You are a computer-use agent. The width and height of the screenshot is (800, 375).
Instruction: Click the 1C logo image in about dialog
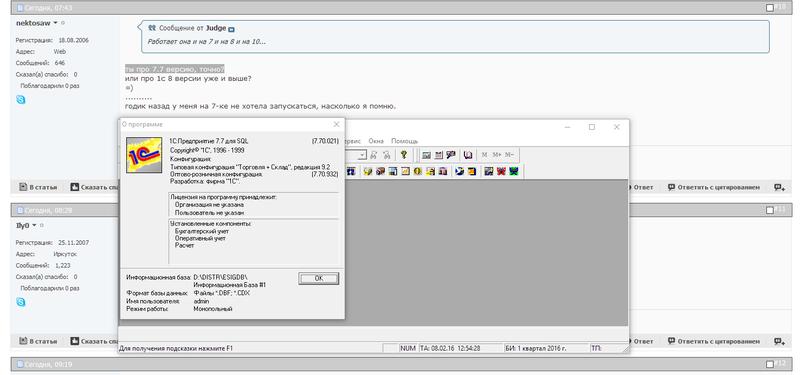[x=144, y=155]
